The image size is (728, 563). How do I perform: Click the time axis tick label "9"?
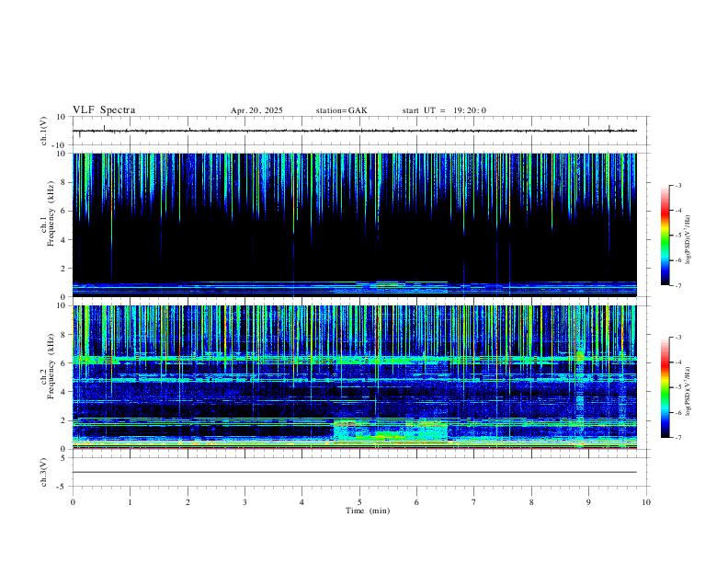588,502
